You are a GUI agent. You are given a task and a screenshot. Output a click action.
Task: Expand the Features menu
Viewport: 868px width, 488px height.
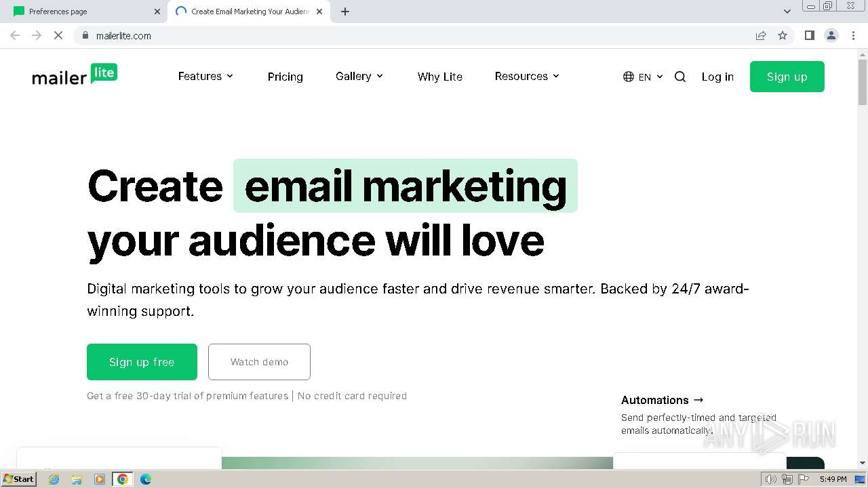pos(205,76)
